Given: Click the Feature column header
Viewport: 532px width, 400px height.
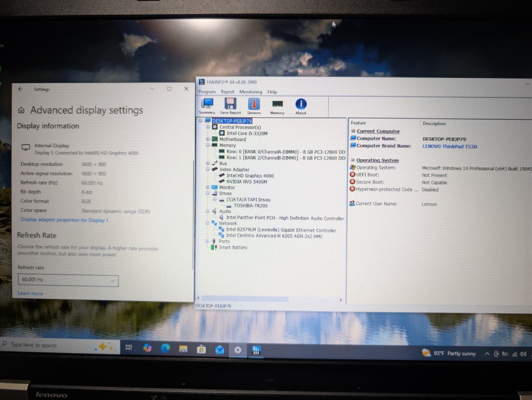Looking at the screenshot, I should [358, 123].
